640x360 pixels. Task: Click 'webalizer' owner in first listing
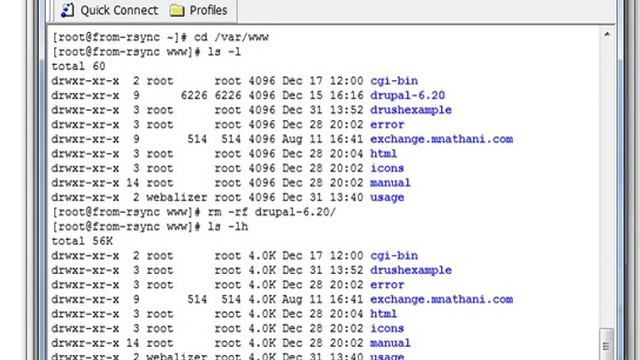tap(177, 198)
